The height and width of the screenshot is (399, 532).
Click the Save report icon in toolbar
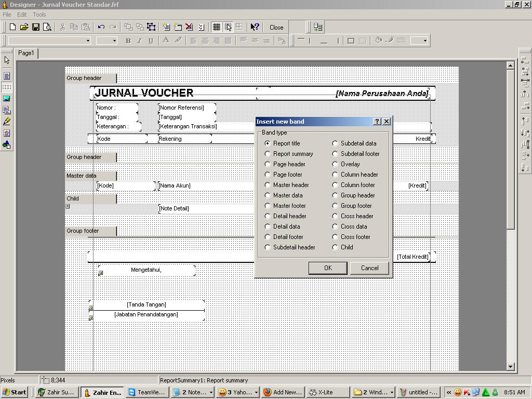click(36, 27)
